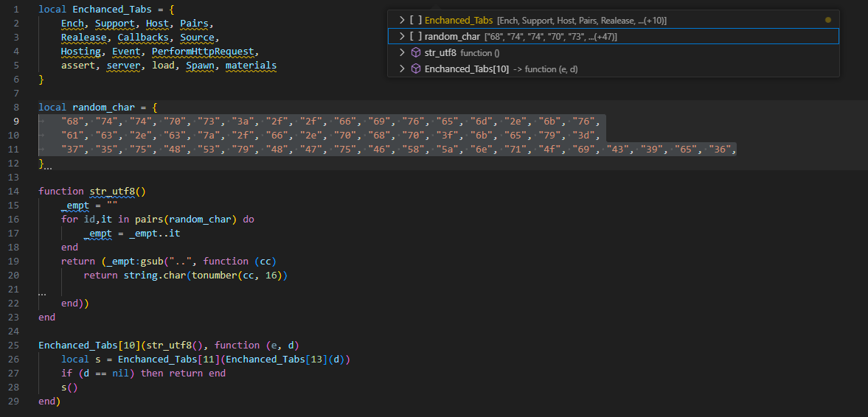Click the "3d" hex string ending line 10
The height and width of the screenshot is (417, 868).
coord(583,135)
